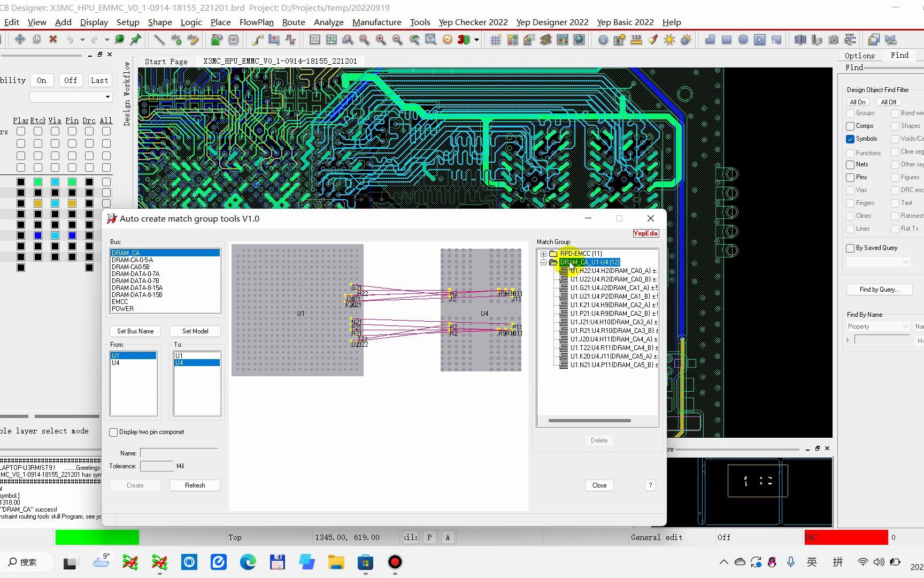The height and width of the screenshot is (578, 924).
Task: Click the yellow color swatch in visibility panel
Action: (x=38, y=203)
